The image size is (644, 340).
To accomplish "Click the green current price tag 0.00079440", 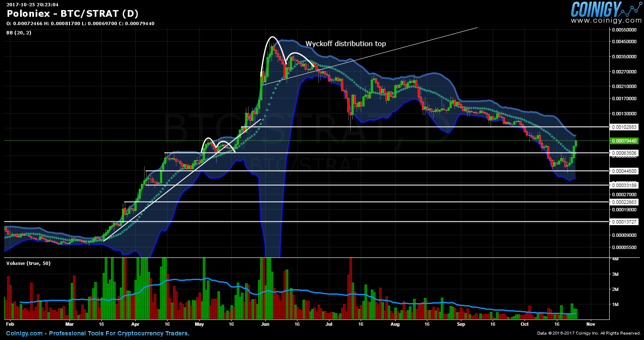I will [624, 141].
